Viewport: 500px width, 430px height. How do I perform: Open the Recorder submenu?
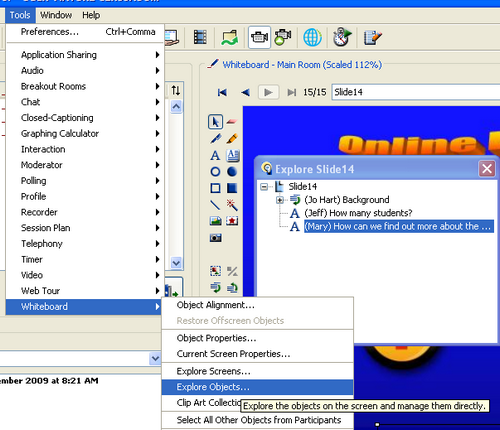point(85,212)
